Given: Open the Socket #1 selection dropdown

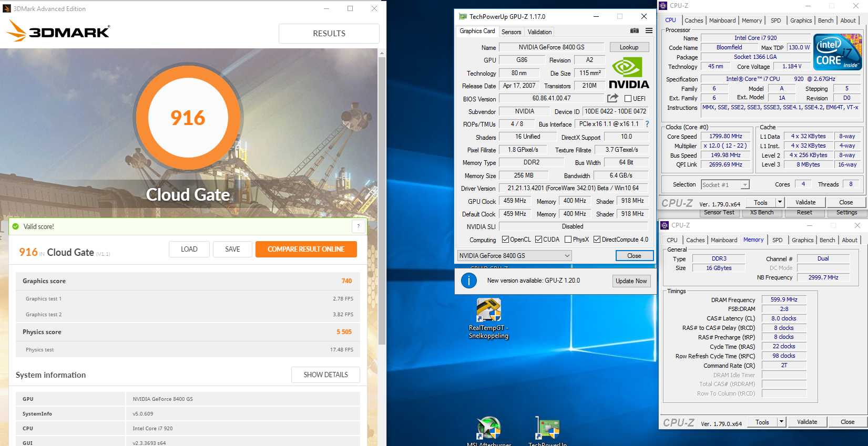Looking at the screenshot, I should coord(725,184).
